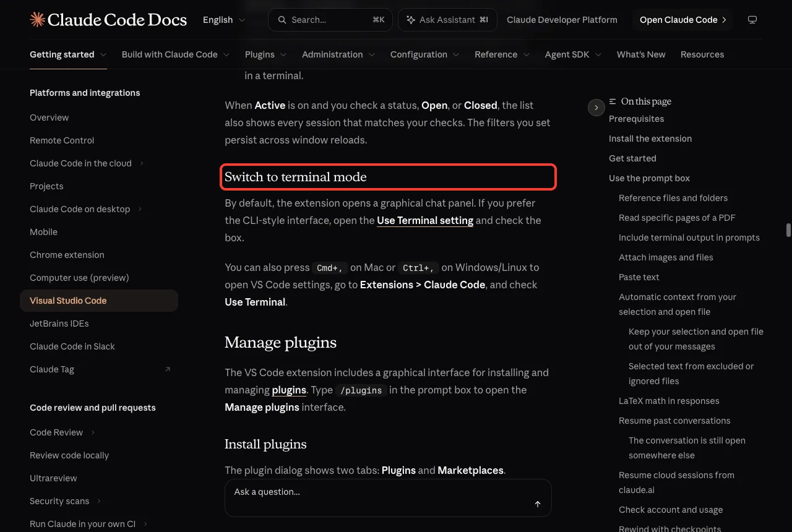Jump to Paste text section
The height and width of the screenshot is (532, 792).
pos(639,277)
